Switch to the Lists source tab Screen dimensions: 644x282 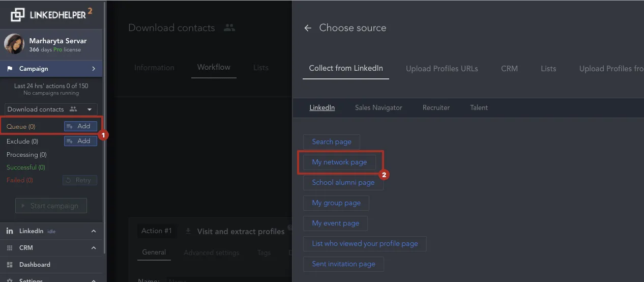pyautogui.click(x=548, y=69)
